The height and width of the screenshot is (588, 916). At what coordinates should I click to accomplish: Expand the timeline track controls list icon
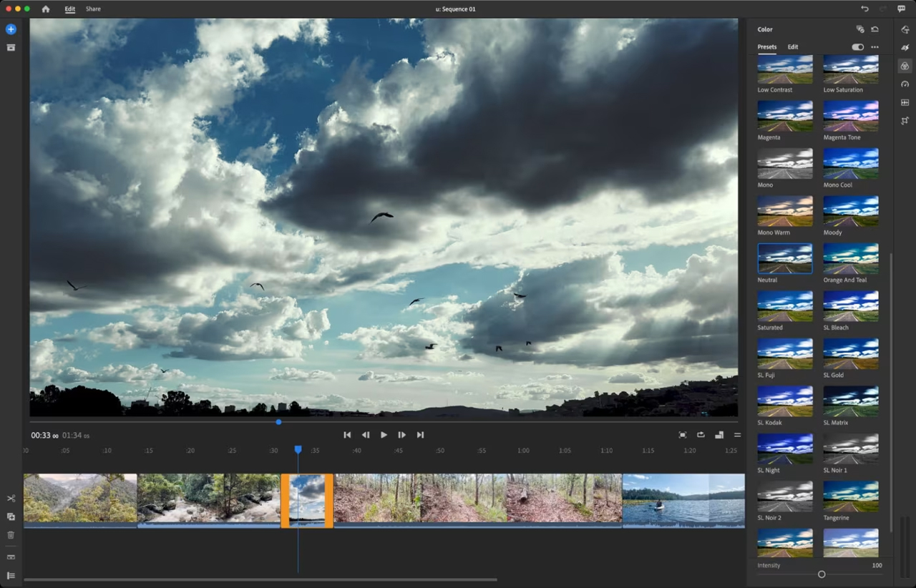pos(11,575)
